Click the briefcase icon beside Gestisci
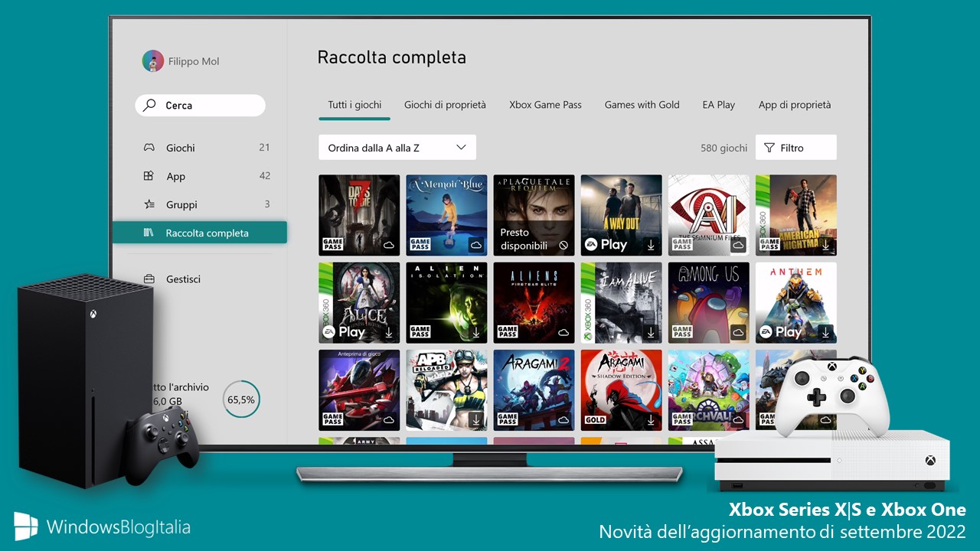 tap(149, 279)
